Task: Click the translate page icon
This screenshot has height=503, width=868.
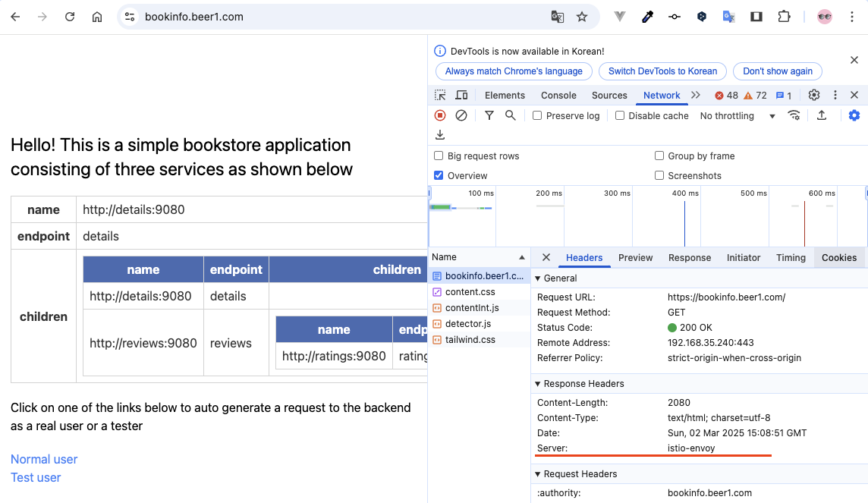Action: pos(558,17)
